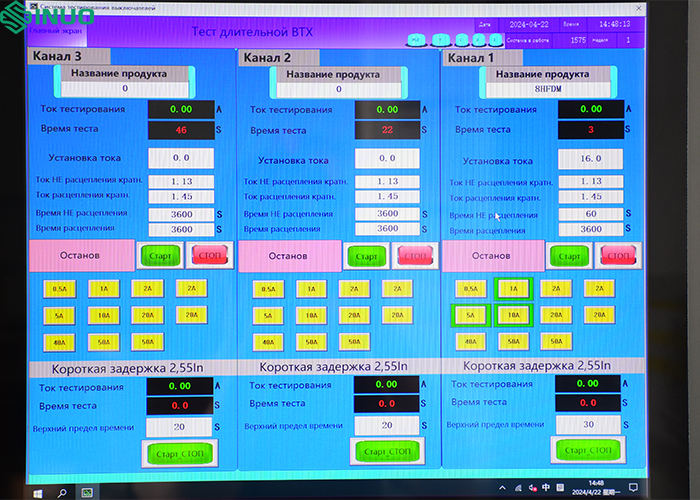Viewport: 700px width, 500px height.
Task: Open the notification center icon in taskbar
Action: coord(687,492)
